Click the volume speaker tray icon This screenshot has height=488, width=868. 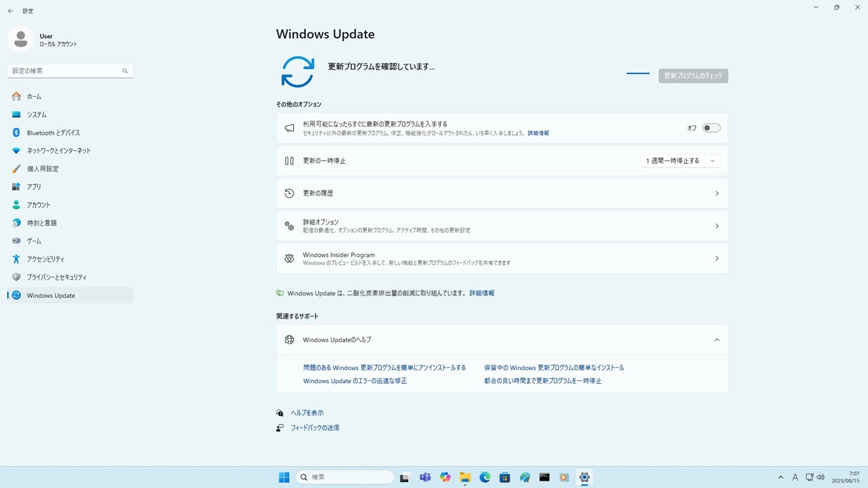(821, 477)
